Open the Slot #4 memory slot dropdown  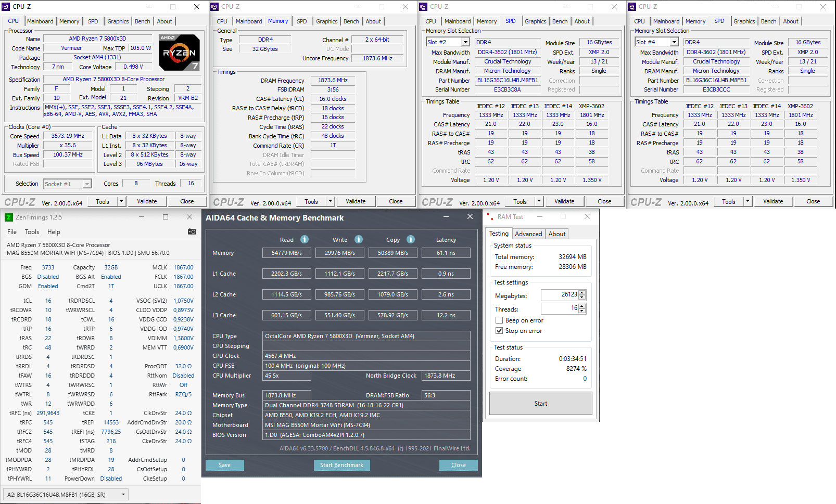click(x=674, y=42)
